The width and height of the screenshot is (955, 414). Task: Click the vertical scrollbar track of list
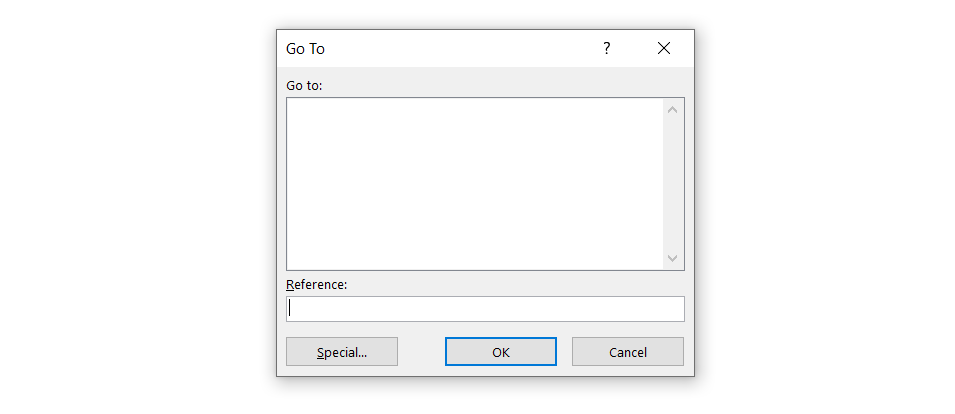(672, 184)
